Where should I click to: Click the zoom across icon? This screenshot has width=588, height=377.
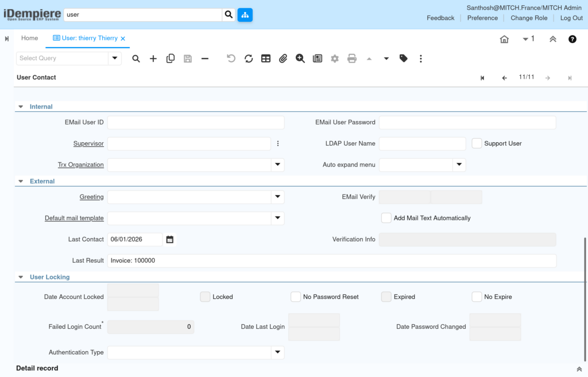click(300, 59)
